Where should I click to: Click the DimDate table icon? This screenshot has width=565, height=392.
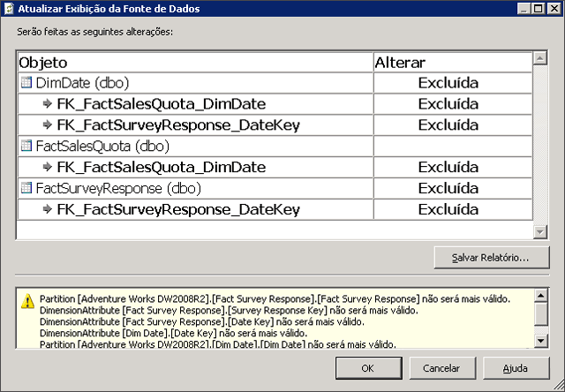(26, 82)
